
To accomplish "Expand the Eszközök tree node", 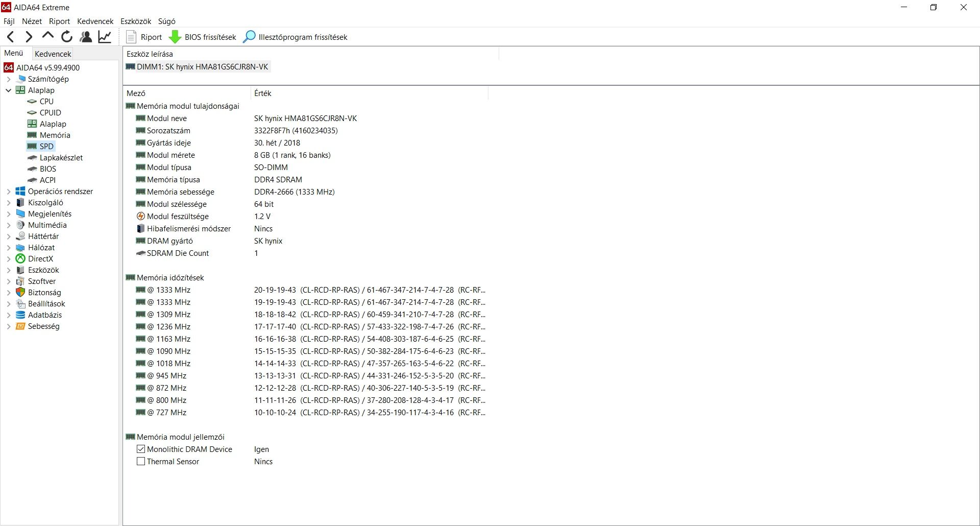I will [x=9, y=270].
